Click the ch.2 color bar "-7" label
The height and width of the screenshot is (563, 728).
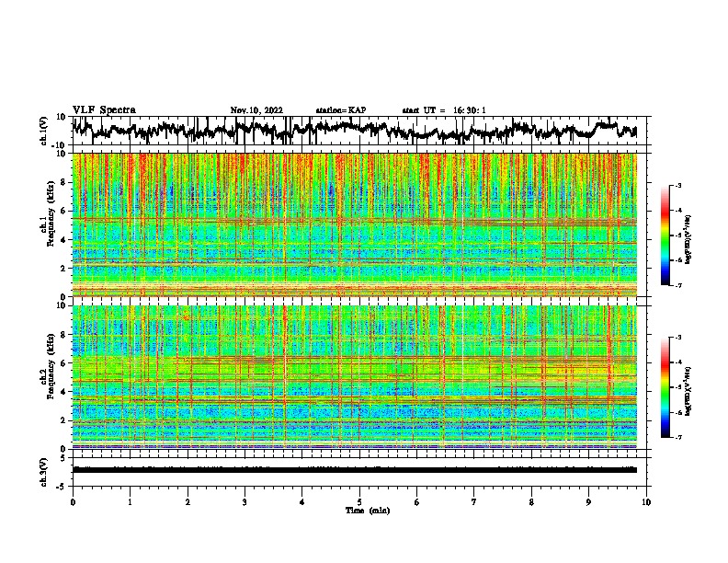click(x=678, y=437)
